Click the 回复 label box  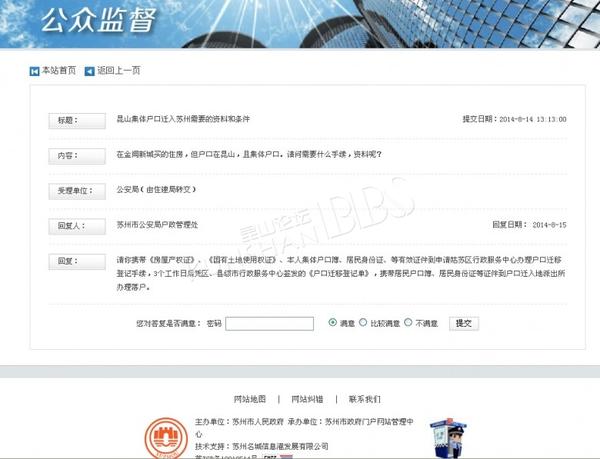coord(78,261)
